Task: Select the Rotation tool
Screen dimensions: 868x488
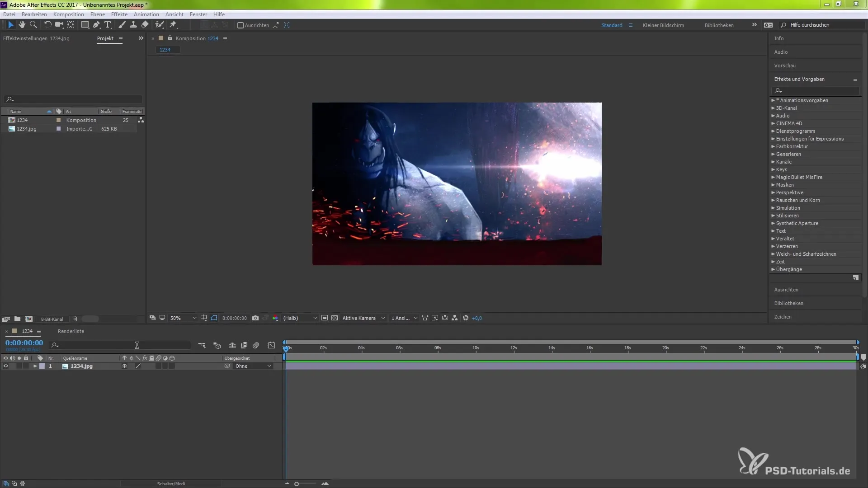Action: [x=47, y=25]
